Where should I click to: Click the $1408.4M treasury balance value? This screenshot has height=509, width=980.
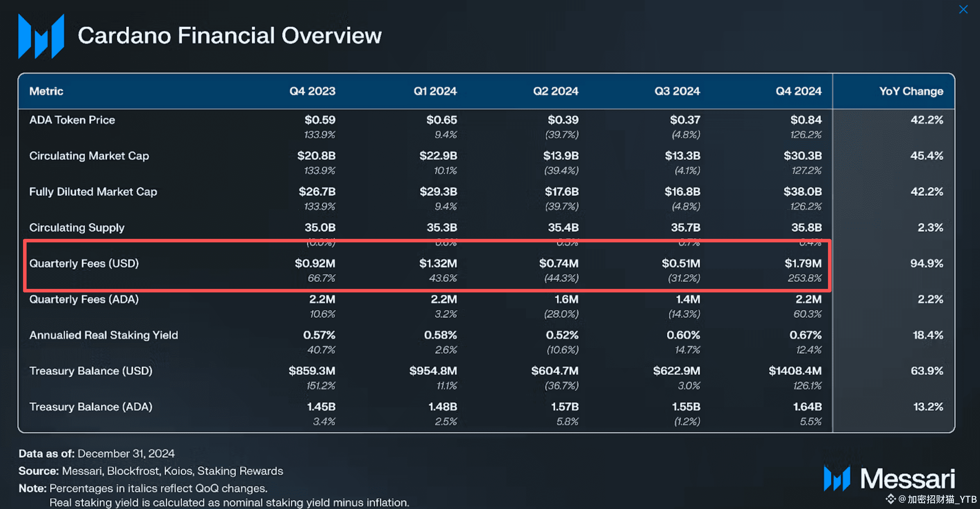[x=795, y=371]
